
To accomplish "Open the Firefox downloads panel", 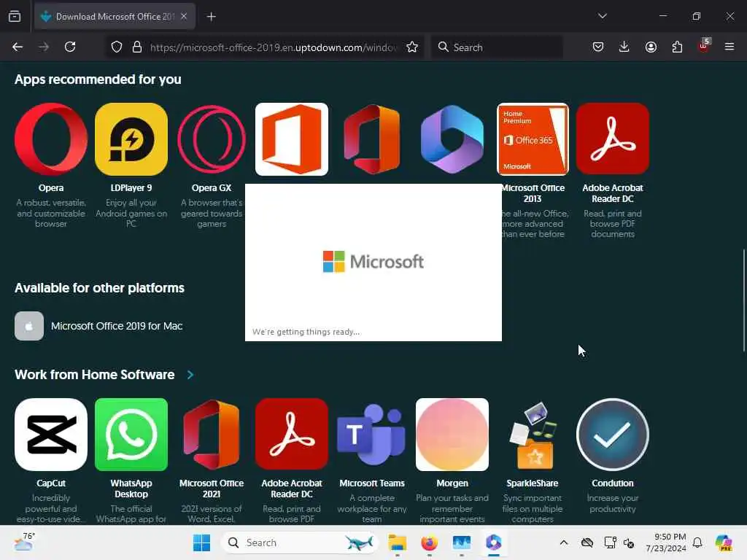I will tap(624, 47).
